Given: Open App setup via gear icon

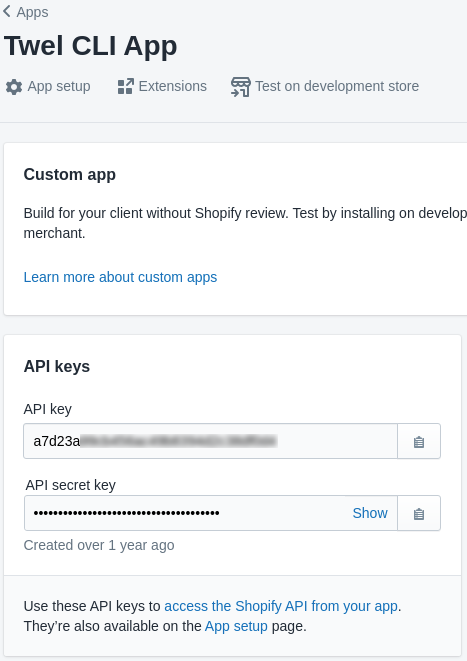Looking at the screenshot, I should [14, 87].
